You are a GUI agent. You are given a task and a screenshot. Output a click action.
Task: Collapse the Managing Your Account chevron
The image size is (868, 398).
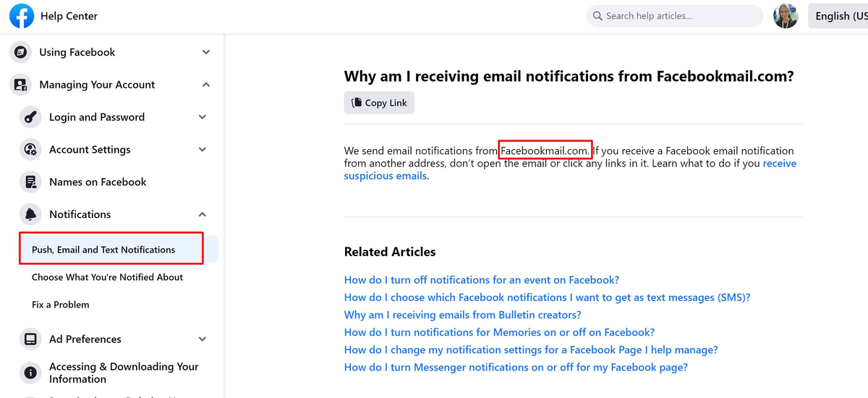(x=206, y=85)
